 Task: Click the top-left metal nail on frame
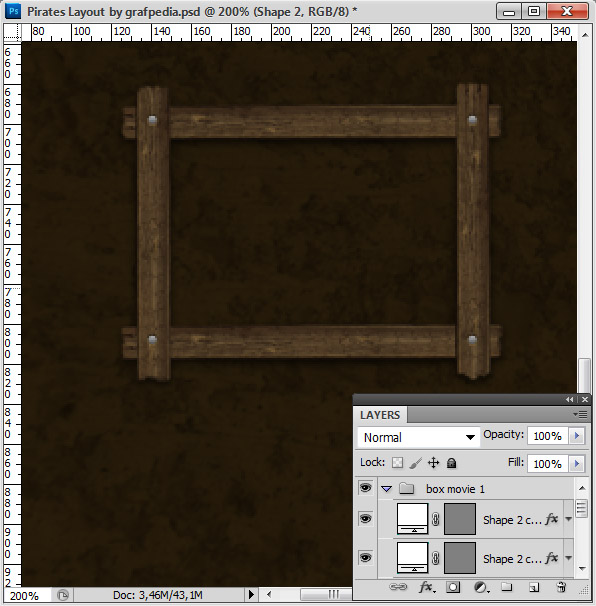[153, 120]
